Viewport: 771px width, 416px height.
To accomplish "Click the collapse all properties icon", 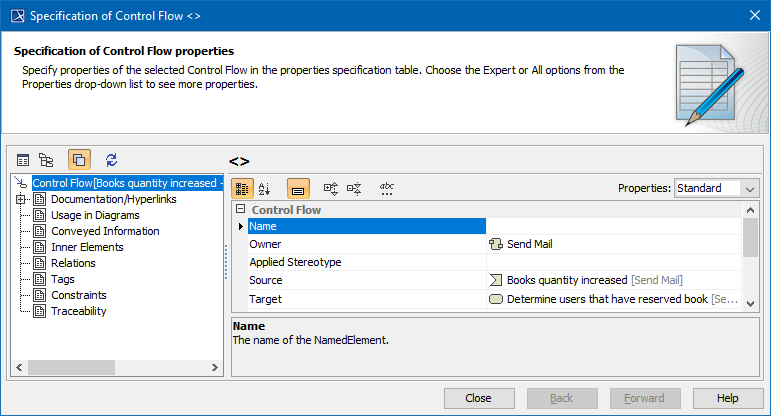I will tap(353, 188).
